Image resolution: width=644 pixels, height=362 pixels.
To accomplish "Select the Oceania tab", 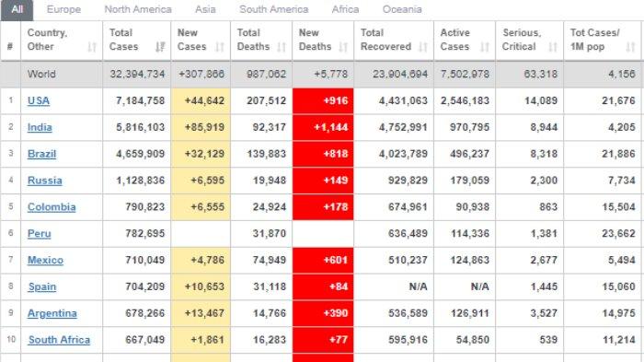I will (x=402, y=9).
